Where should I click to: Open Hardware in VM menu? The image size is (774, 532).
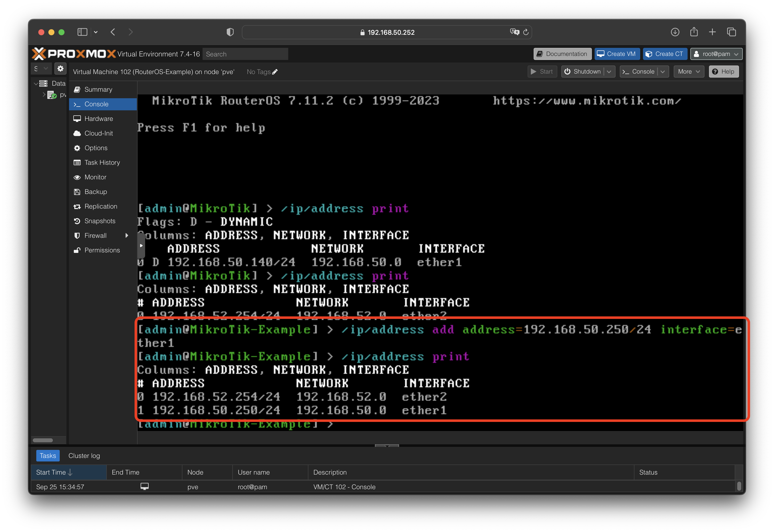tap(99, 119)
